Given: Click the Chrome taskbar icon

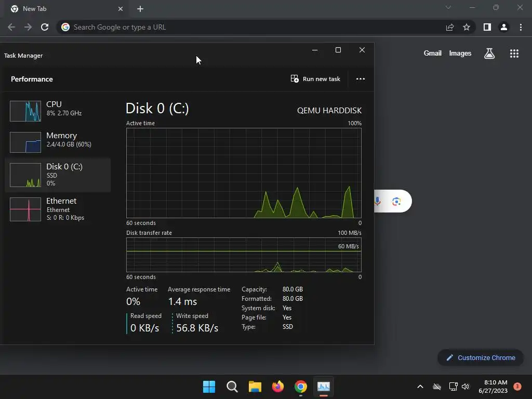Looking at the screenshot, I should pyautogui.click(x=301, y=387).
